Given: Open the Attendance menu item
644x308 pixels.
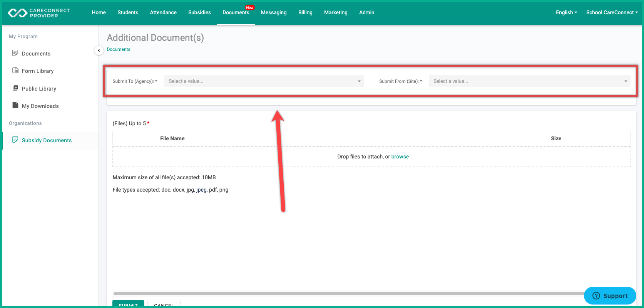Looking at the screenshot, I should click(x=163, y=12).
